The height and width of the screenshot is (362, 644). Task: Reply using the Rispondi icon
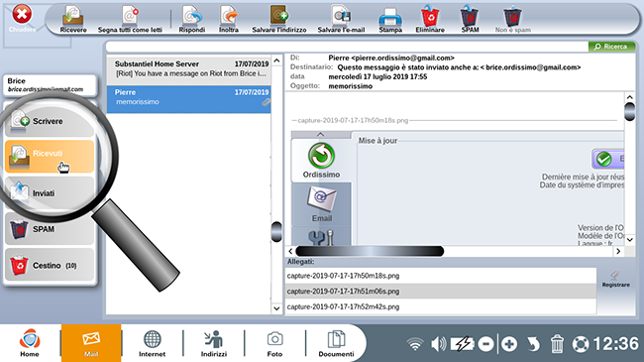pos(192,19)
